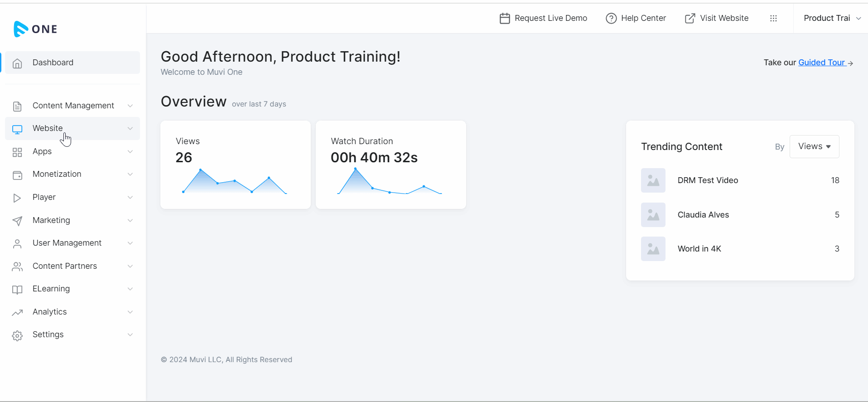The image size is (868, 402).
Task: Click the Views count 26
Action: 183,157
